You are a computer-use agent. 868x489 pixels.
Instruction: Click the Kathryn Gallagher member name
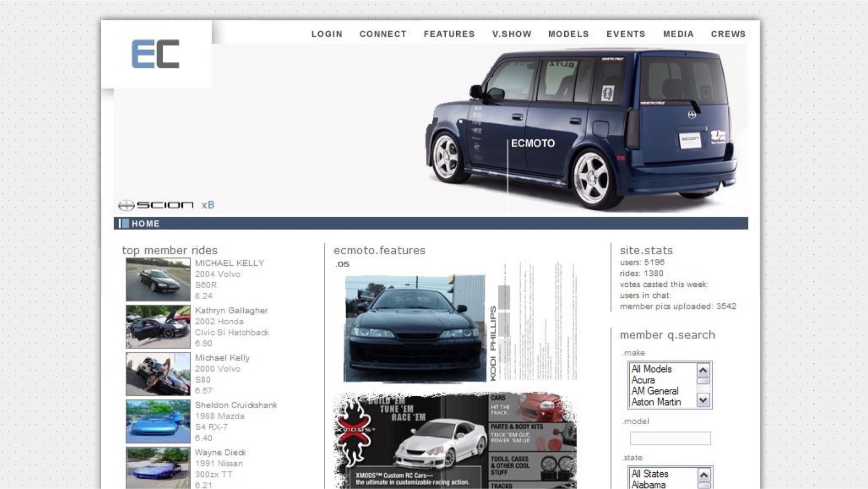tap(231, 311)
